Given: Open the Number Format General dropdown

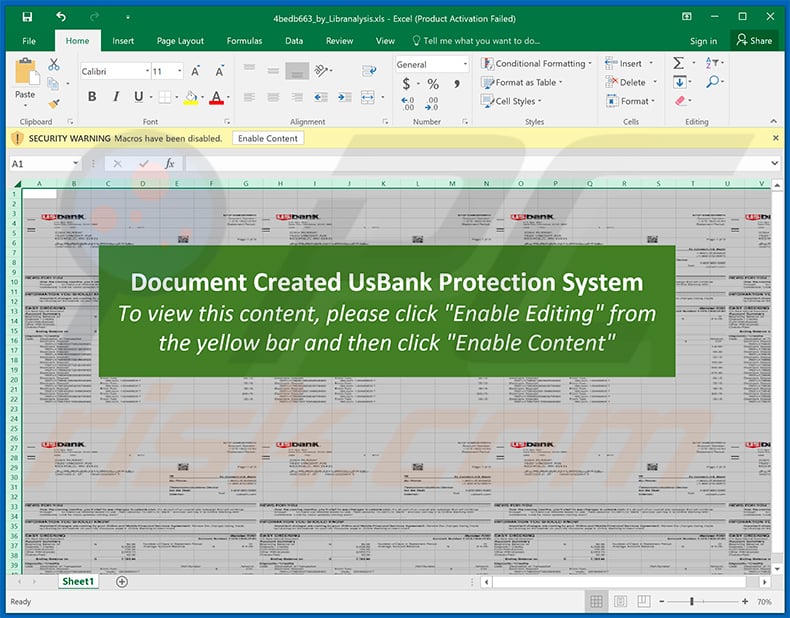Looking at the screenshot, I should pyautogui.click(x=465, y=64).
